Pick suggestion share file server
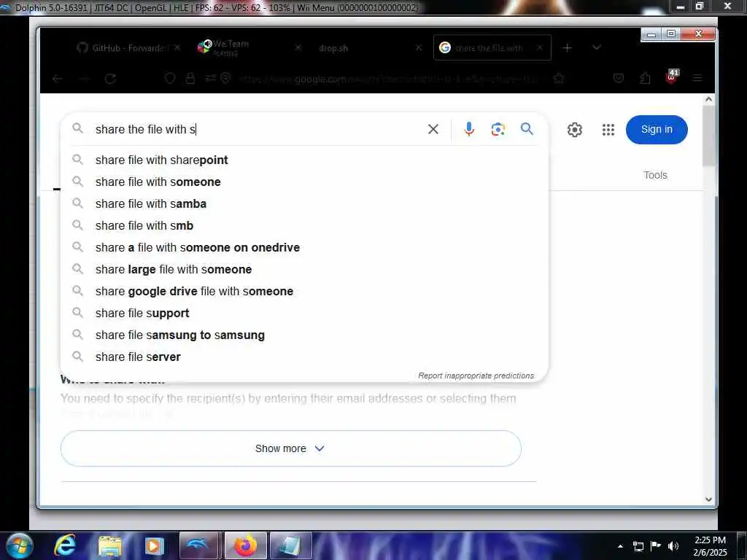747x560 pixels. point(304,357)
